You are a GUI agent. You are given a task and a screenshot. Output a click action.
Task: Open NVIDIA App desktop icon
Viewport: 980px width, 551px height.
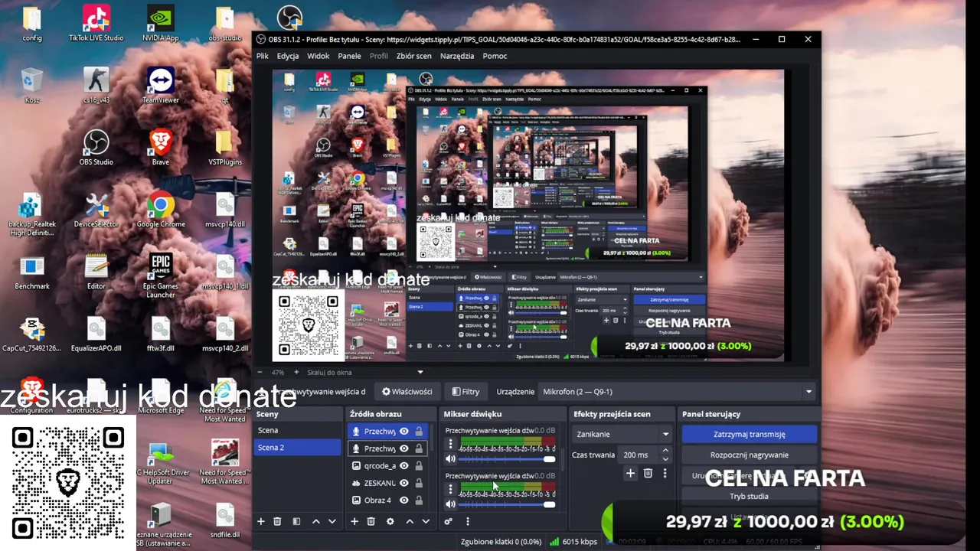pos(160,24)
